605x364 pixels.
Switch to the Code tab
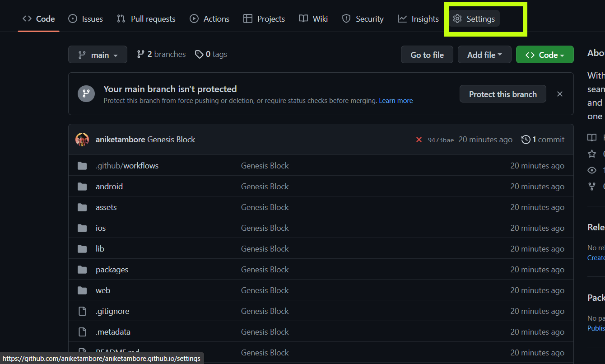pyautogui.click(x=39, y=19)
